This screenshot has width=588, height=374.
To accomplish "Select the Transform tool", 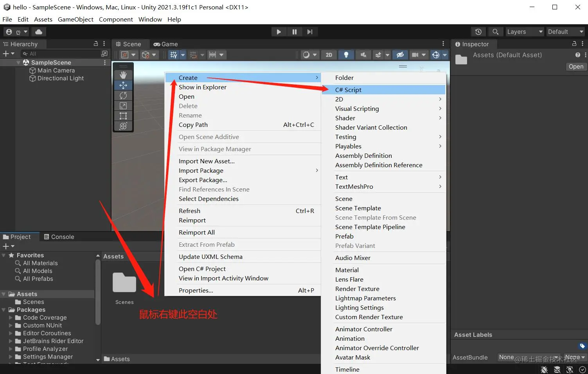I will click(x=123, y=126).
